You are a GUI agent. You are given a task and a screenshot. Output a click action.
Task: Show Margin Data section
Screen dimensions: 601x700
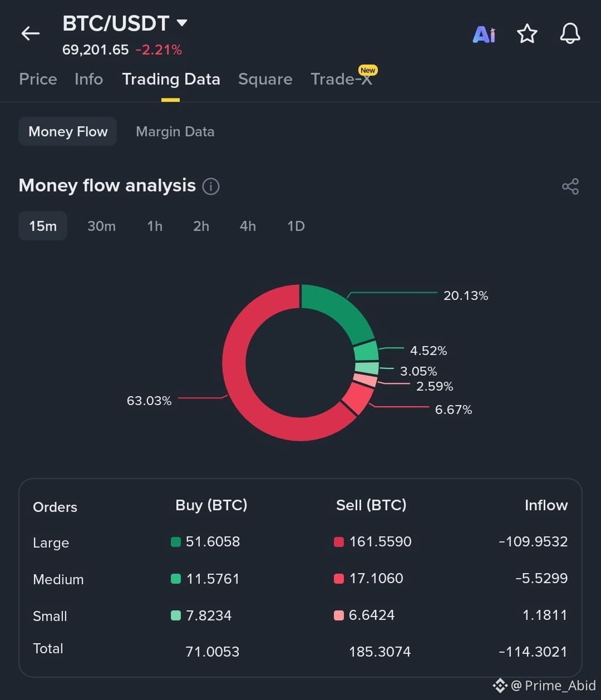(175, 132)
